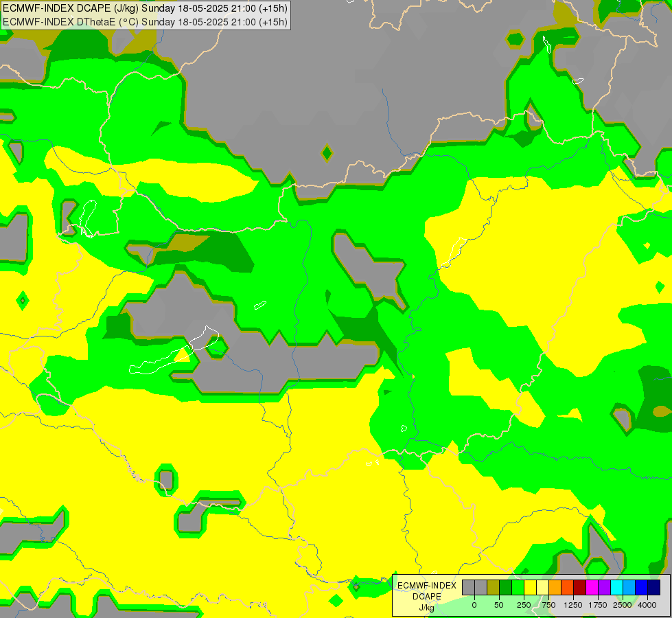The image size is (672, 618).
Task: Click the purple legend swatch
Action: click(605, 587)
